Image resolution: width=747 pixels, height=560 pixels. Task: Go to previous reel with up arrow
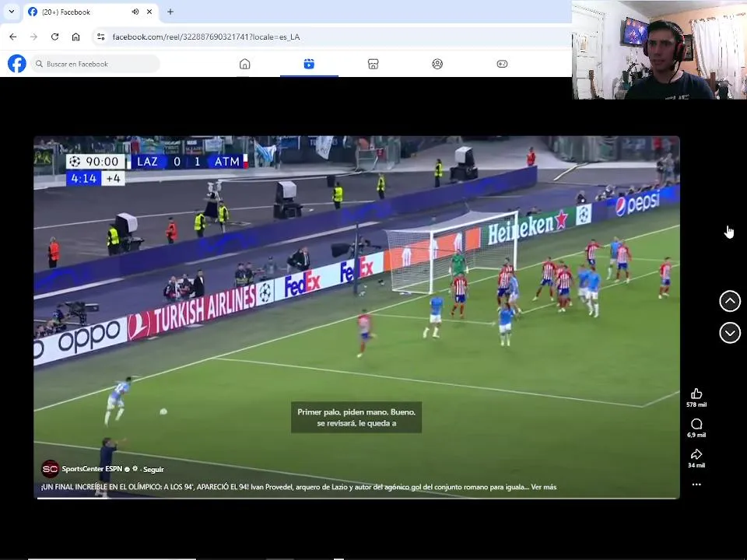729,301
